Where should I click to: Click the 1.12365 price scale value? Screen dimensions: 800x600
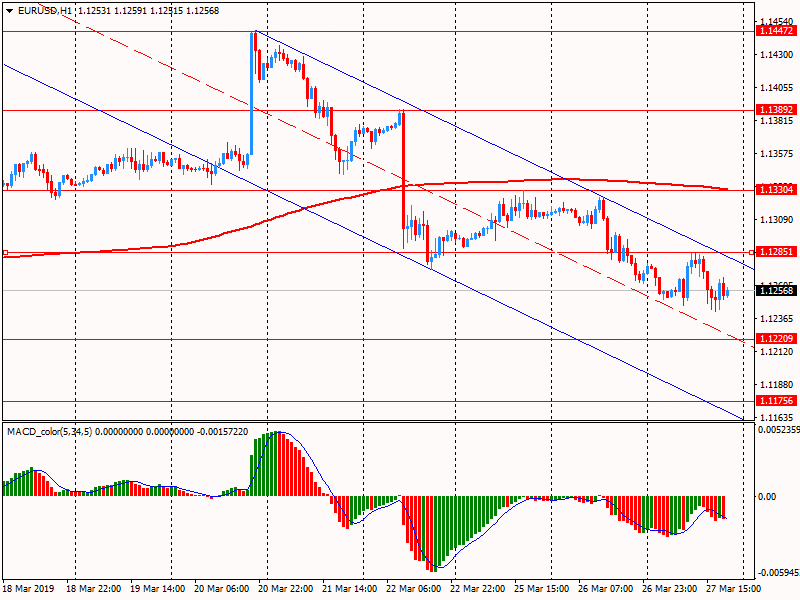pyautogui.click(x=777, y=319)
